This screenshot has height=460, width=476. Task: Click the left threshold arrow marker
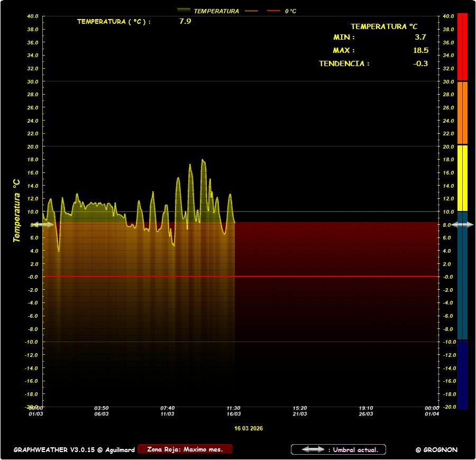(43, 225)
